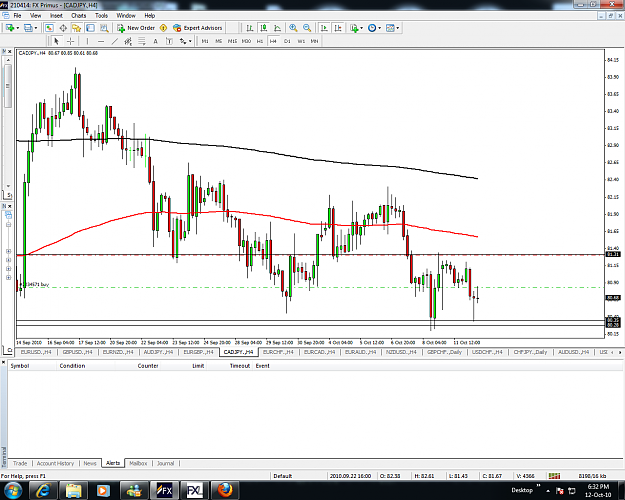This screenshot has width=625, height=500.
Task: Toggle the Navigator star-folder icon
Action: (x=77, y=28)
